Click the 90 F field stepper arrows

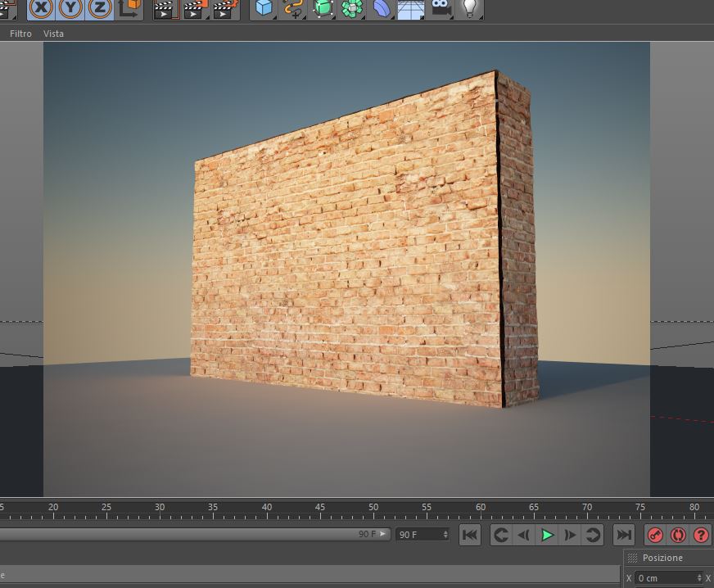pyautogui.click(x=445, y=535)
